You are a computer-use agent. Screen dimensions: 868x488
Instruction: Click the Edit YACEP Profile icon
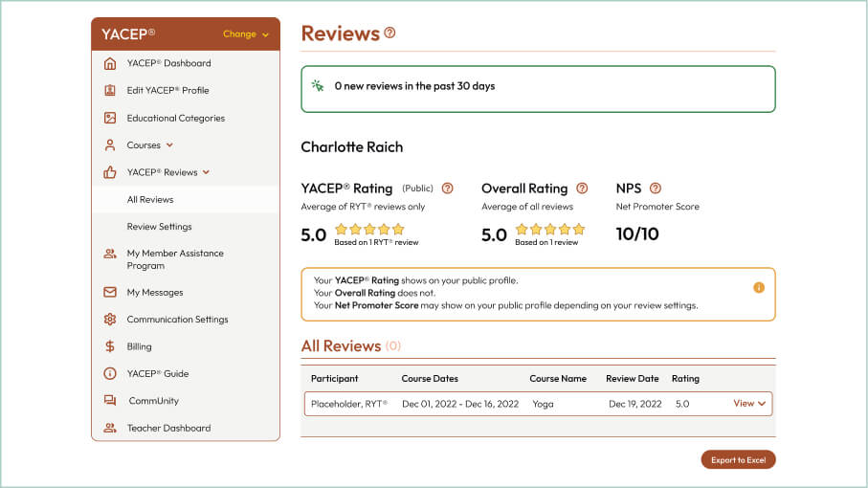tap(109, 91)
